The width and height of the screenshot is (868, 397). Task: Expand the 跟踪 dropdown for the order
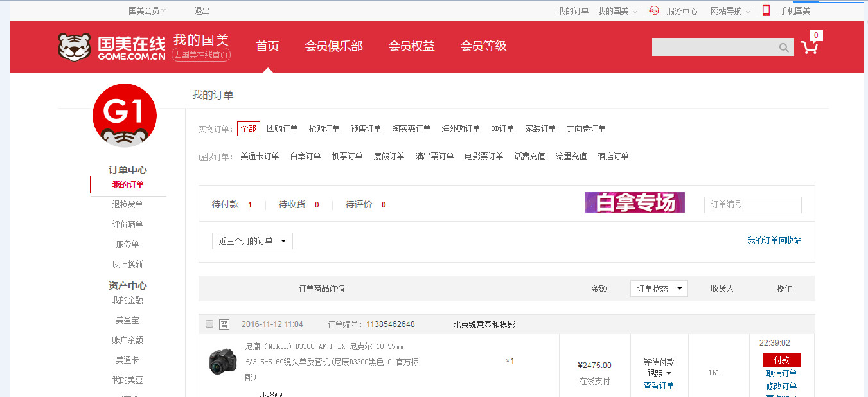pyautogui.click(x=659, y=373)
